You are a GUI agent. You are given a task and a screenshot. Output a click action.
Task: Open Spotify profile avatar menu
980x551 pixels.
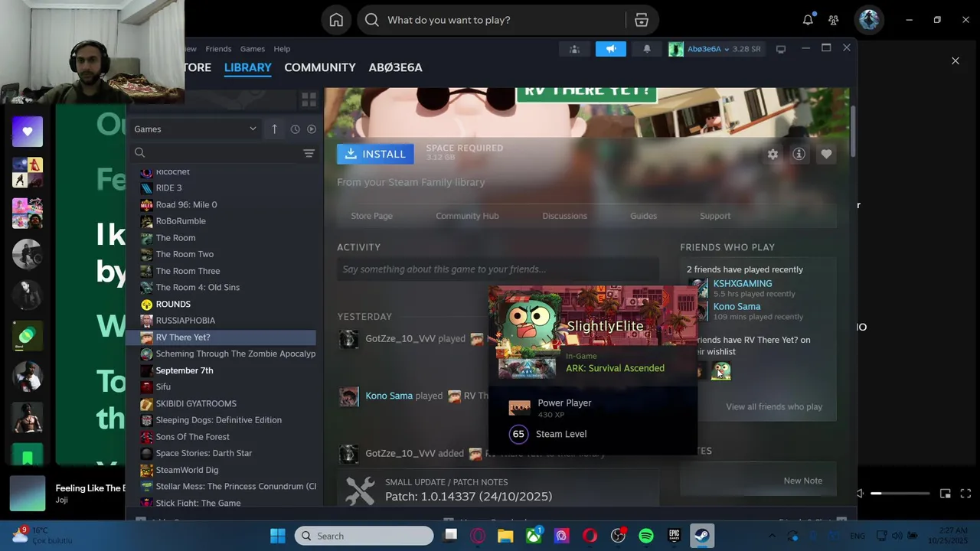[x=868, y=20]
